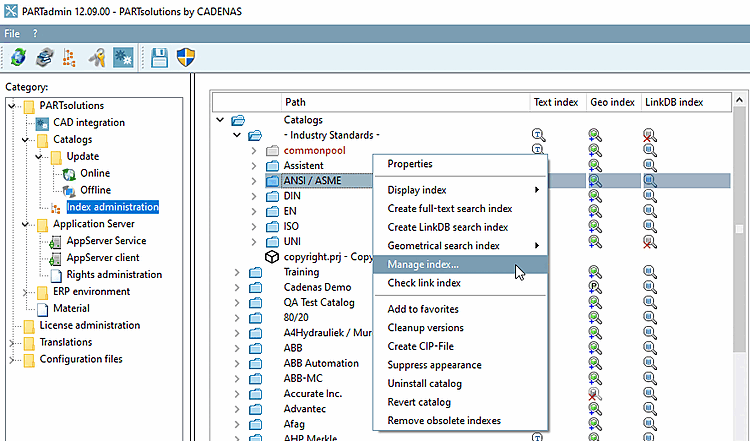Viewport: 750px width, 441px height.
Task: Select the Offline update tree item
Action: [x=95, y=190]
